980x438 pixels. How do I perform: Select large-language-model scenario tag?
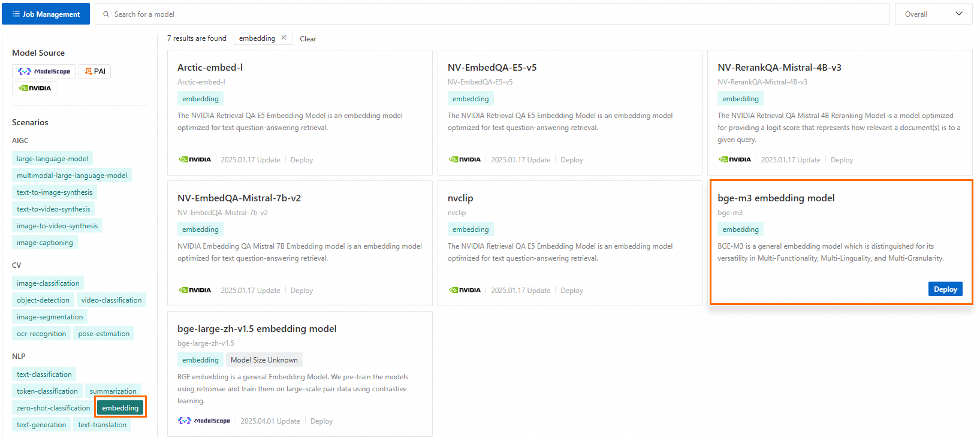pyautogui.click(x=52, y=159)
